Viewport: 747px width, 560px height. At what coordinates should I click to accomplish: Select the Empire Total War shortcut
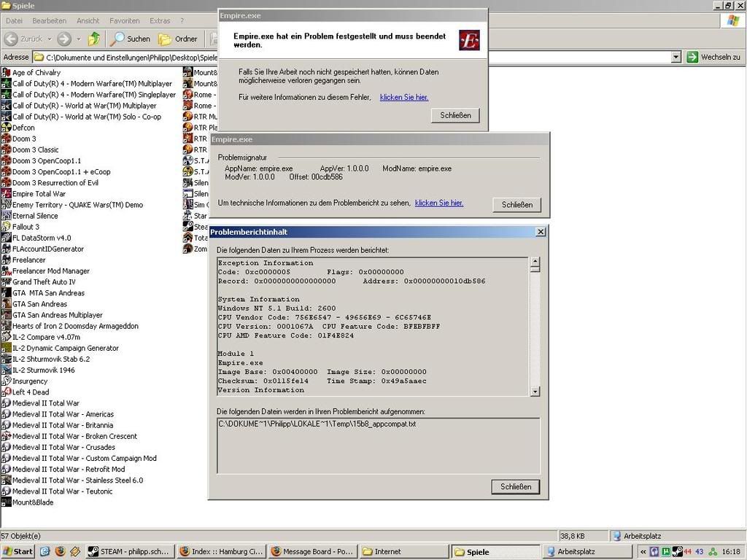[x=34, y=194]
